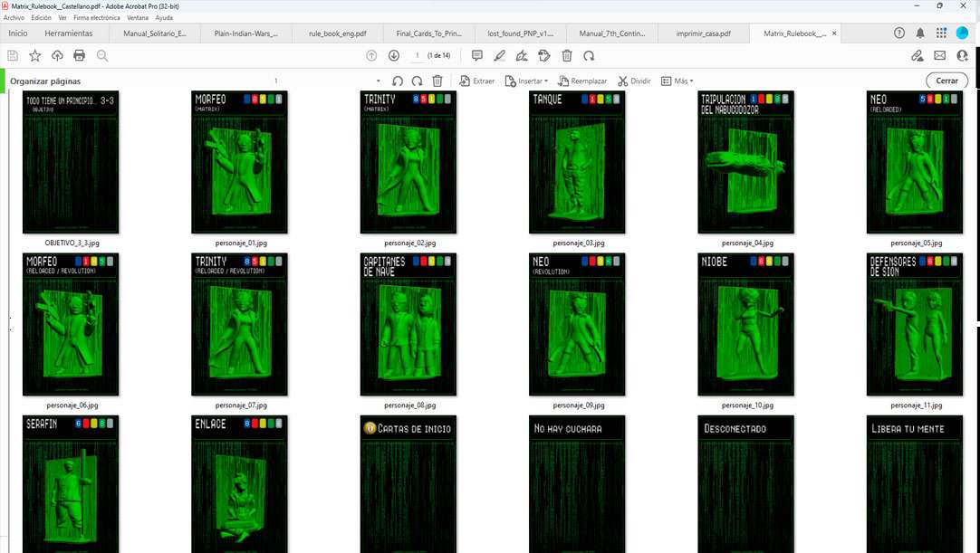Click the Dividir scissors button
Screen dimensions: 980x553
click(x=634, y=81)
